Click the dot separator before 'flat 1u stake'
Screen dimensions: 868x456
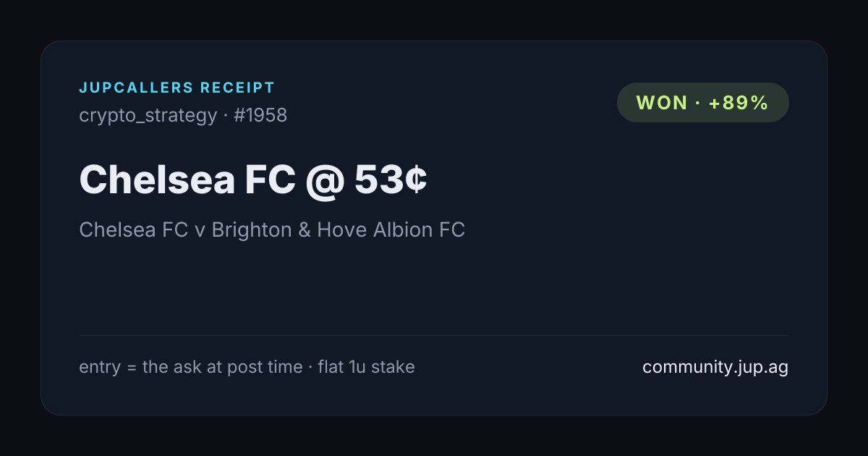click(310, 368)
